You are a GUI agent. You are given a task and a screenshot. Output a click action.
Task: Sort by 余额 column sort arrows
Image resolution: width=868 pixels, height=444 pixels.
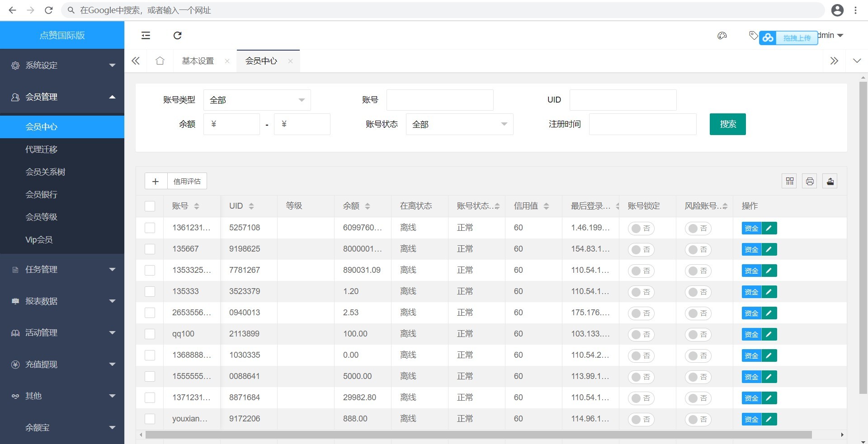click(x=368, y=206)
